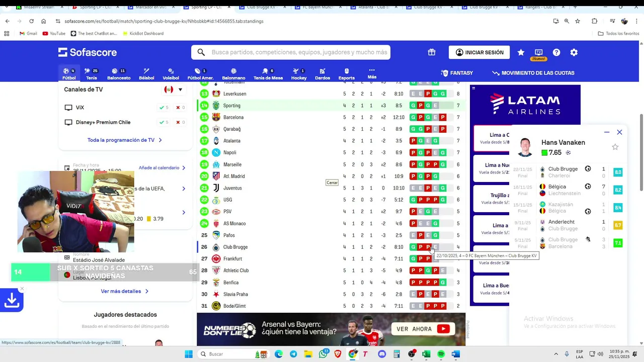
Task: Open Sofascore settings gear
Action: point(574,52)
